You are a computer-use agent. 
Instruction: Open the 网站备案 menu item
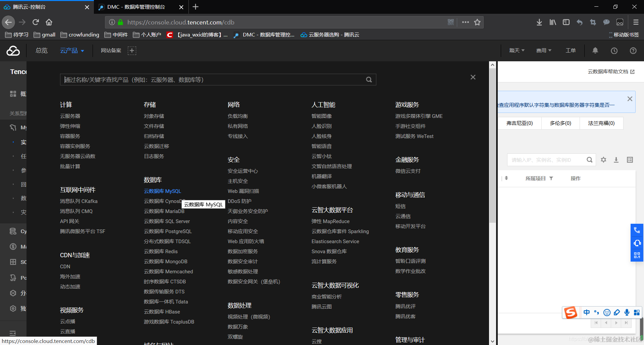111,51
